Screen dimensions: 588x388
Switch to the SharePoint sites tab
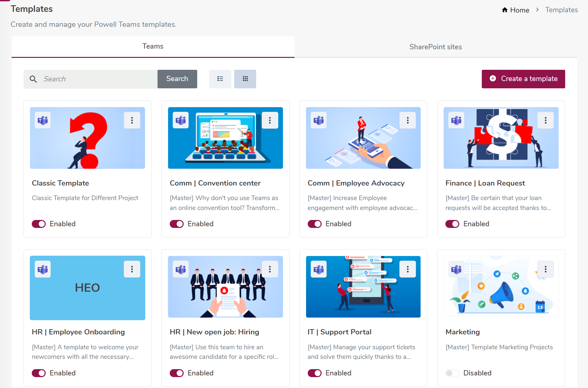[435, 47]
